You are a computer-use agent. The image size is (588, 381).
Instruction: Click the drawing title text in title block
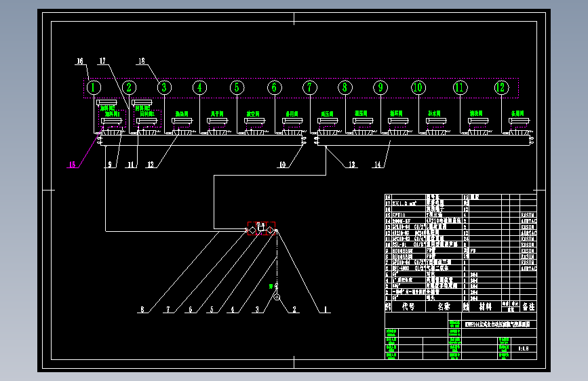497,324
